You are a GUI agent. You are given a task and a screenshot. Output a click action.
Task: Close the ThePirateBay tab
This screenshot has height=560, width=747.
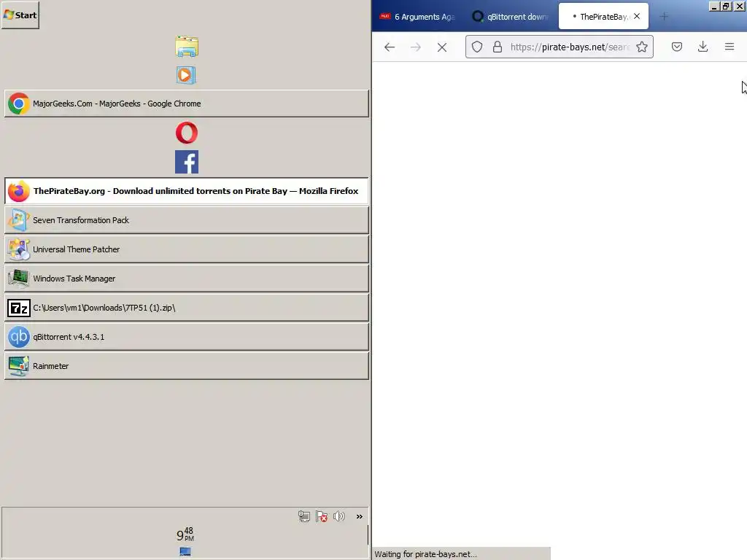click(637, 16)
